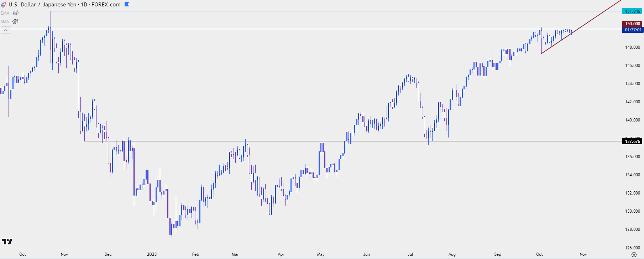Click the Apr label on time axis
The width and height of the screenshot is (644, 259).
(x=281, y=254)
